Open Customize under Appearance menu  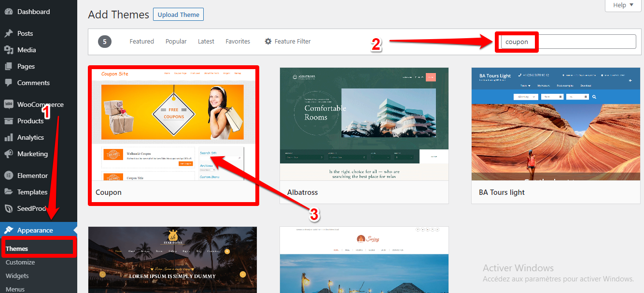[20, 262]
